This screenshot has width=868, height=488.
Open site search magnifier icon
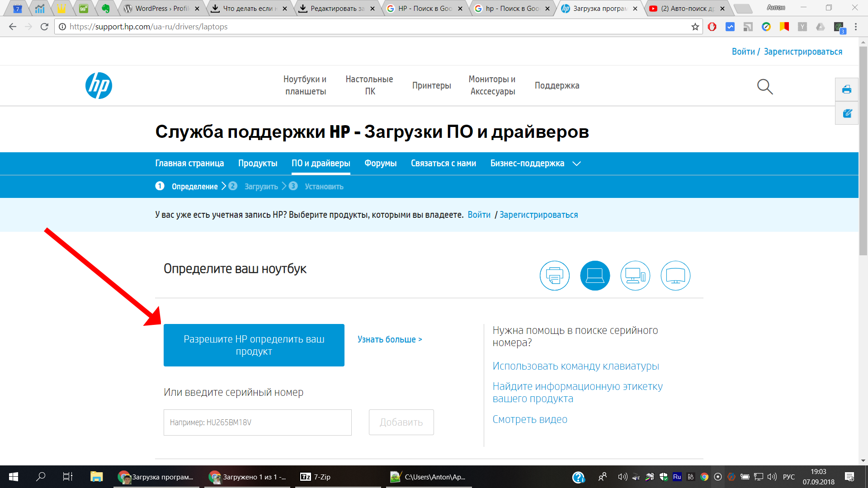tap(765, 86)
